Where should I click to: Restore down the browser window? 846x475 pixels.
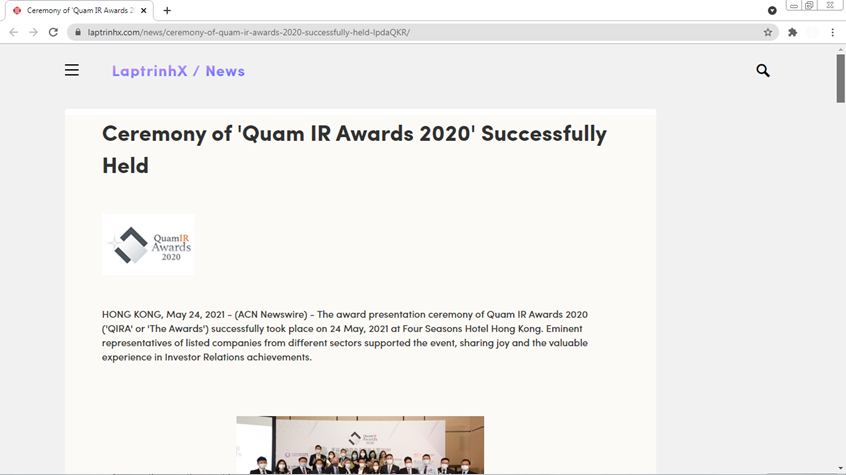809,5
